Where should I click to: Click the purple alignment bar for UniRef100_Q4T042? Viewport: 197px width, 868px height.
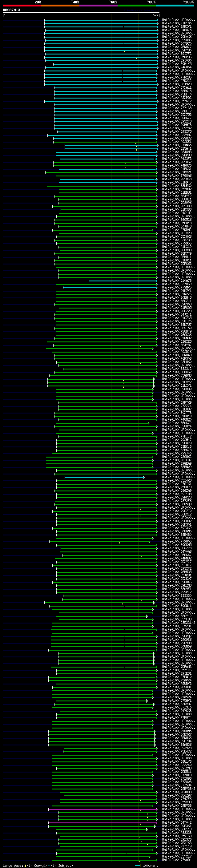(x=103, y=823)
